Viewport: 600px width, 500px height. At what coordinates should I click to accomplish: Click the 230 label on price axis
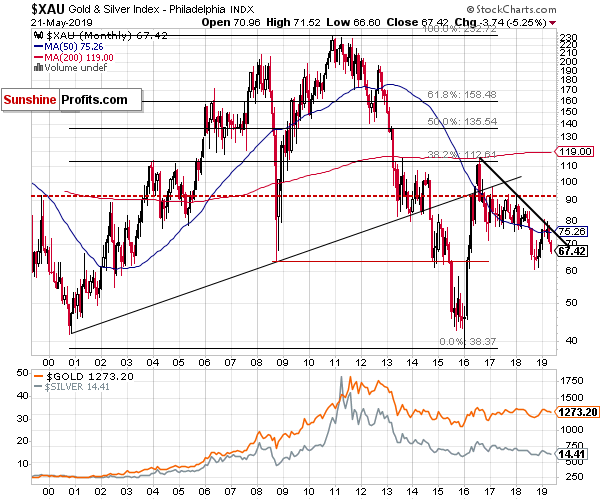click(x=569, y=38)
